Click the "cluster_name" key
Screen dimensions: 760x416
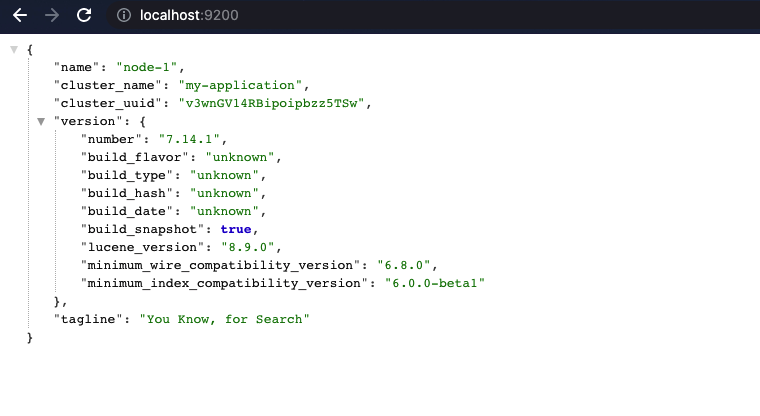pyautogui.click(x=107, y=85)
